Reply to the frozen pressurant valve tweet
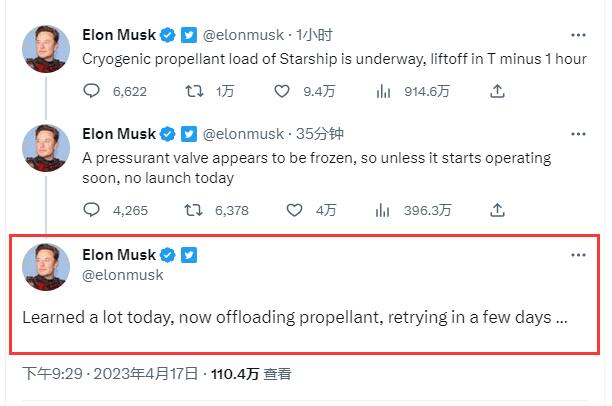 [91, 210]
